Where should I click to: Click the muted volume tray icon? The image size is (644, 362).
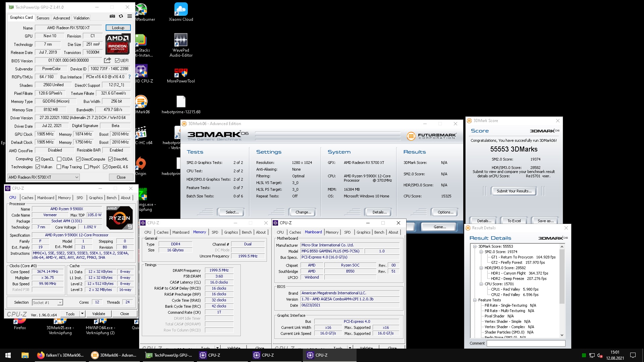(600, 355)
